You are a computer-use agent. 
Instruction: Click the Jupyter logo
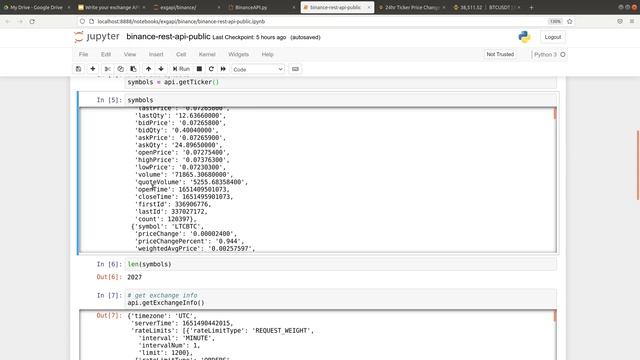(97, 37)
